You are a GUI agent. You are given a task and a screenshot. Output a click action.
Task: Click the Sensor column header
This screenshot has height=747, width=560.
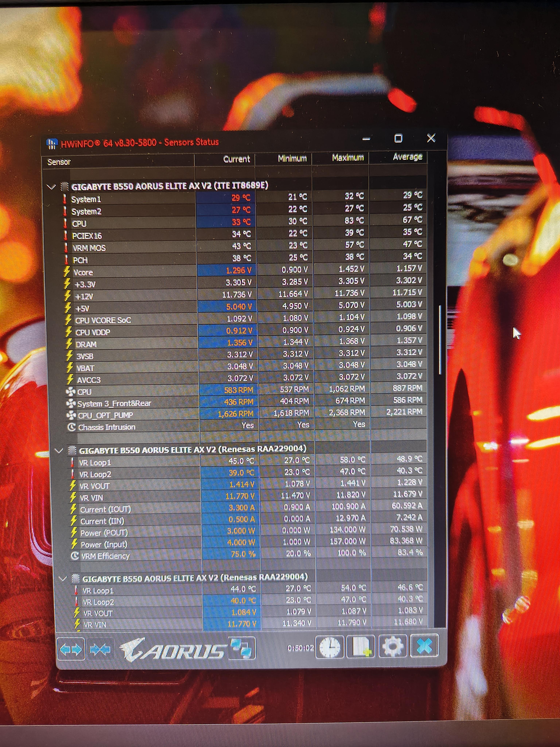tap(59, 162)
